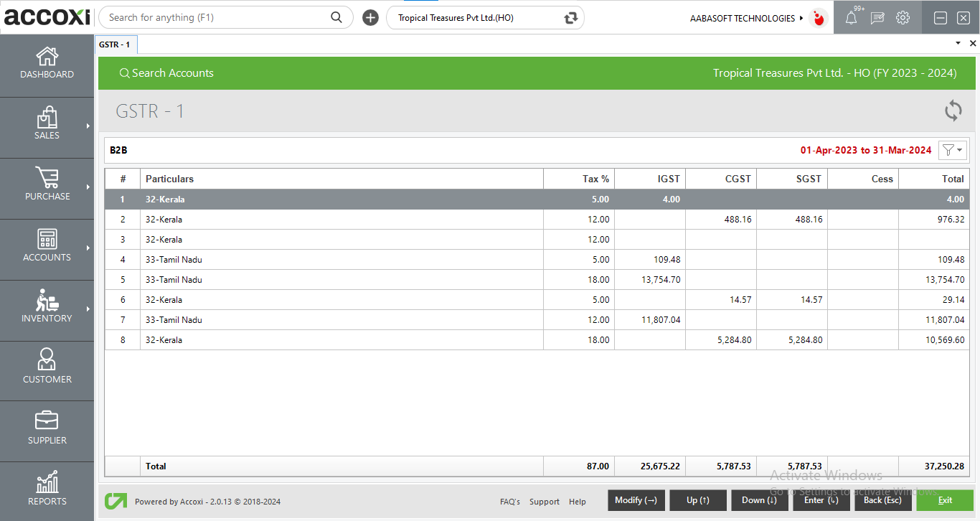This screenshot has height=521, width=980.
Task: Click the Customer sidebar icon
Action: 47,367
